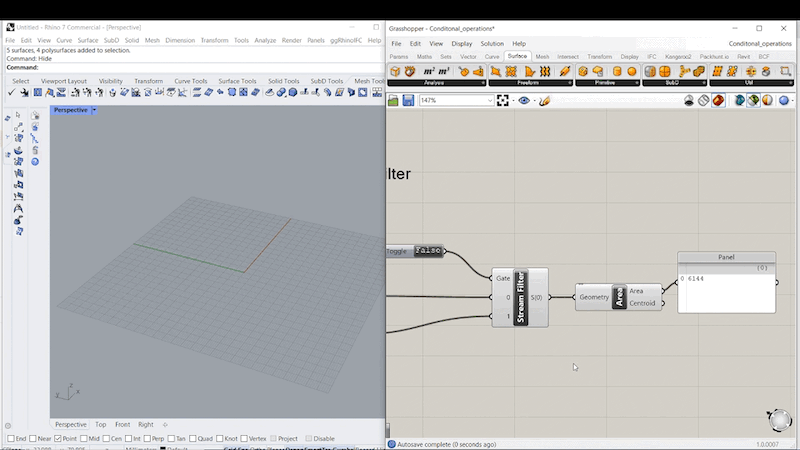Switch to the Front viewport tab
This screenshot has width=800, height=450.
122,424
